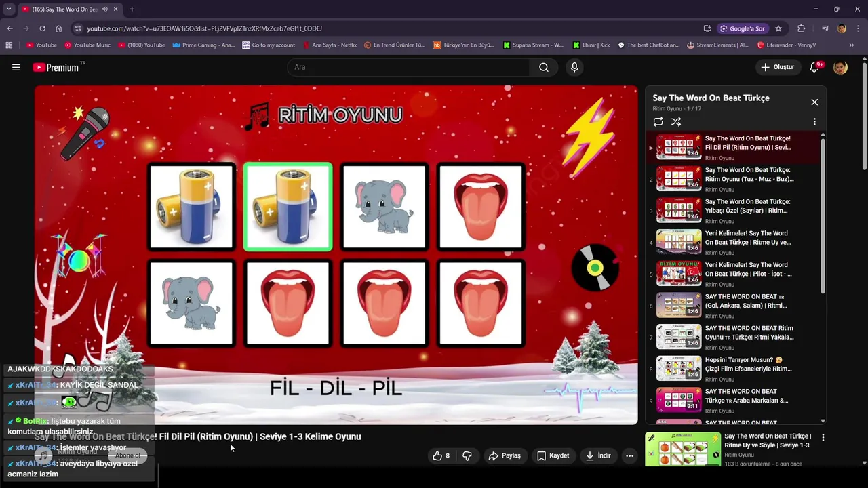
Task: Open Prime Gaming bookmark
Action: click(x=203, y=45)
